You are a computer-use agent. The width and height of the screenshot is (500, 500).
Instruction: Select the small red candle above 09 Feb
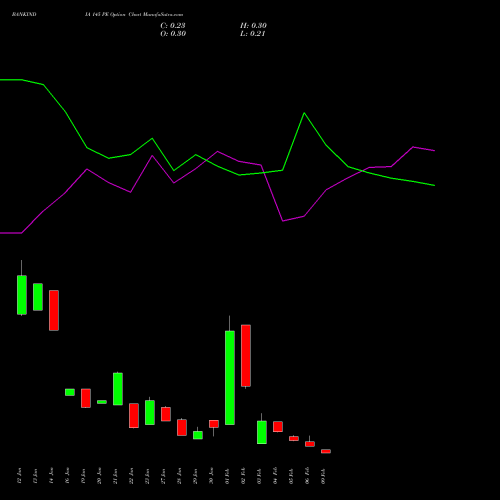click(x=326, y=451)
